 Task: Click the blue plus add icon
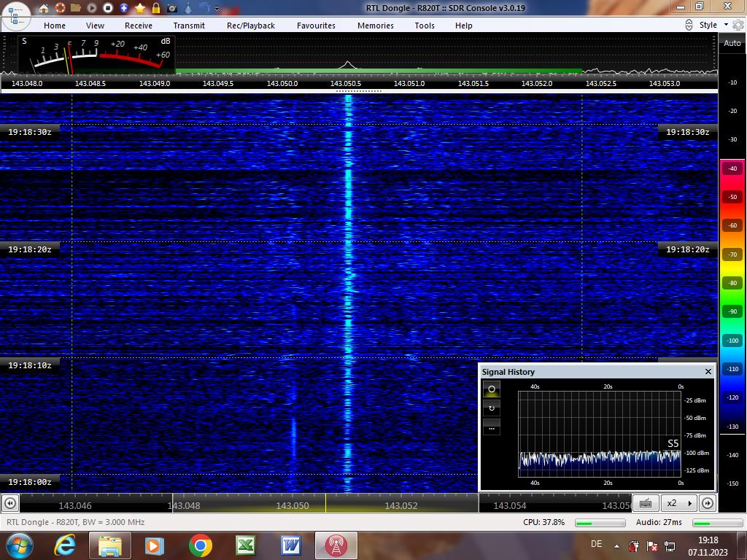pos(124,8)
